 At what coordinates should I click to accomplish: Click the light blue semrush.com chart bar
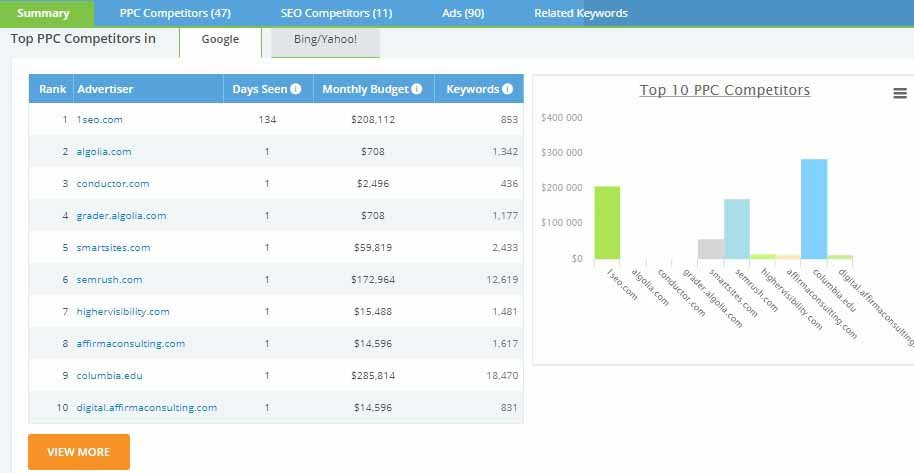pos(737,229)
